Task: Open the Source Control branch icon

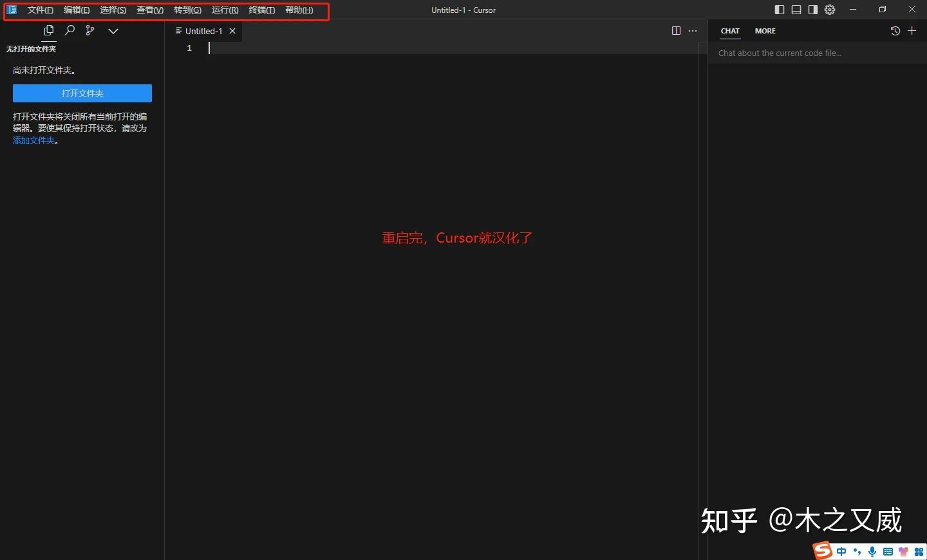Action: point(90,30)
